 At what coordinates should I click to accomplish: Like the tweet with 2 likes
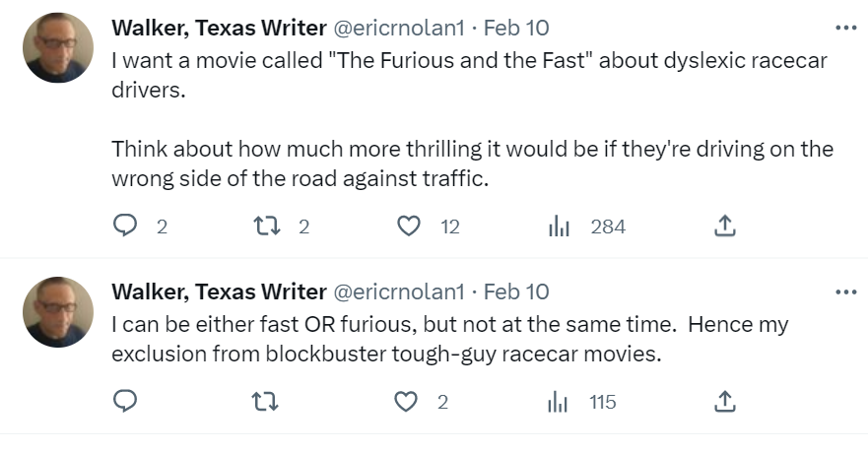[408, 402]
